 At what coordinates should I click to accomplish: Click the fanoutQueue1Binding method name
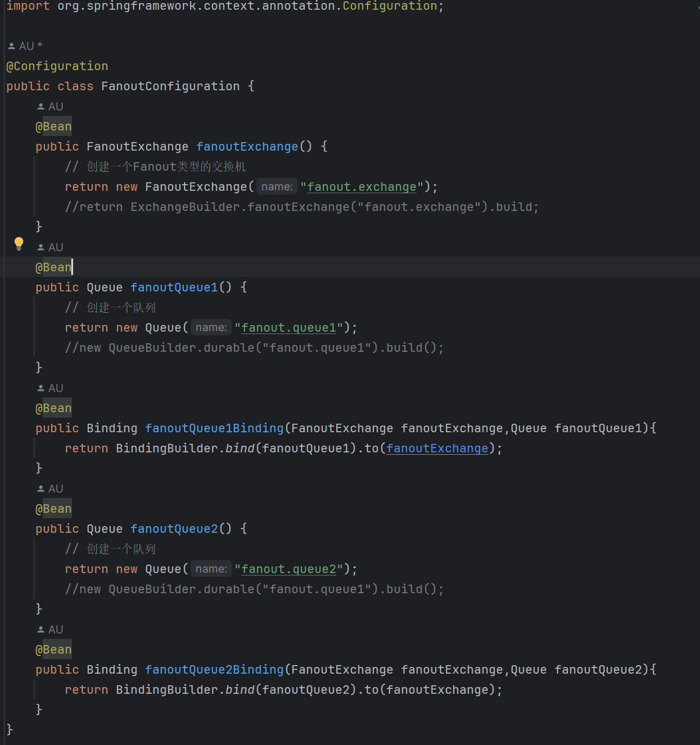point(214,428)
